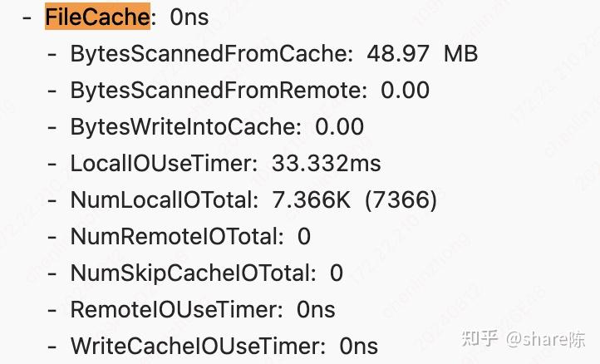Click the highlighted FileCache label
Viewport: 600px width, 364px height.
tap(97, 17)
